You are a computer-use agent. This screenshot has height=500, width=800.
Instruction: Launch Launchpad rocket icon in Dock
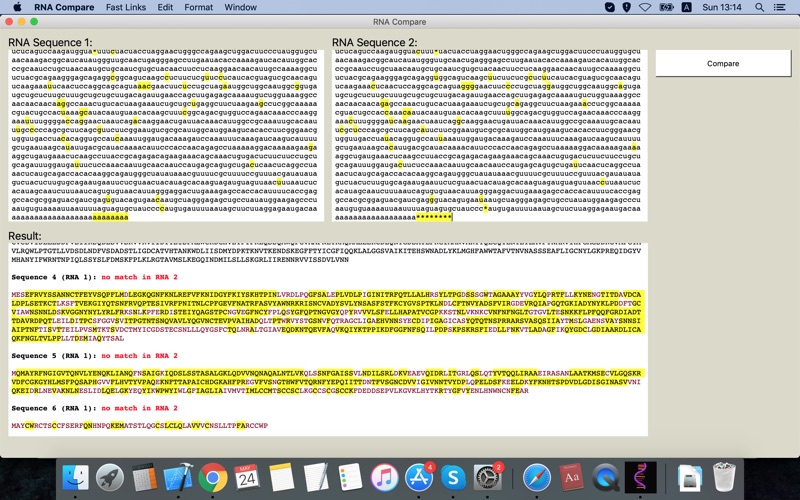(110, 478)
